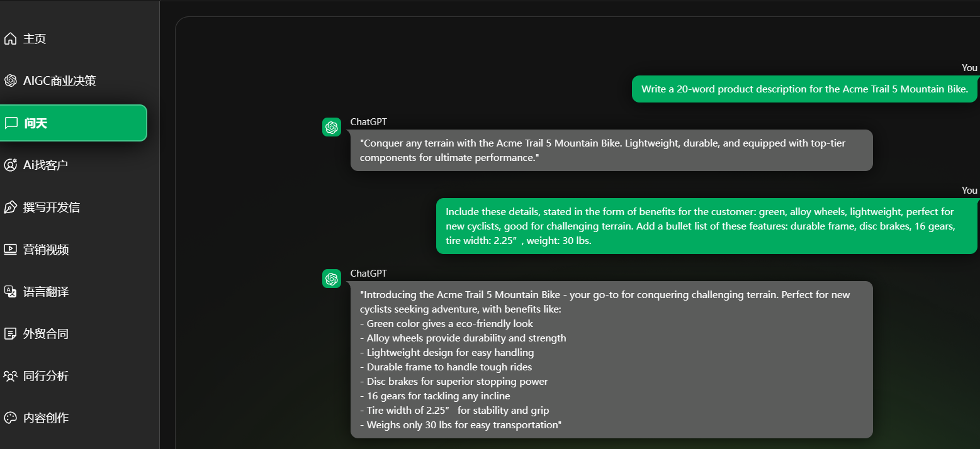
Task: Click the translate icon for 语言翻译
Action: click(x=10, y=292)
